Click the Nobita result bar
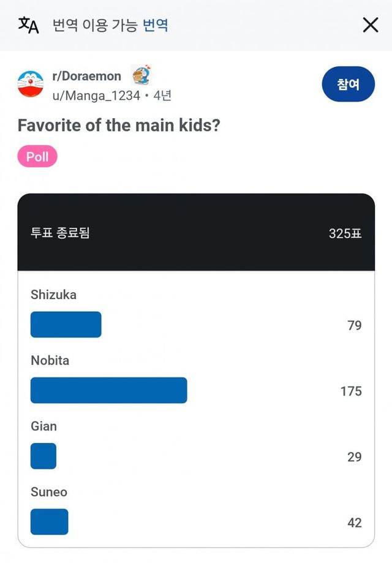Screen dimensions: 392x563 point(108,390)
